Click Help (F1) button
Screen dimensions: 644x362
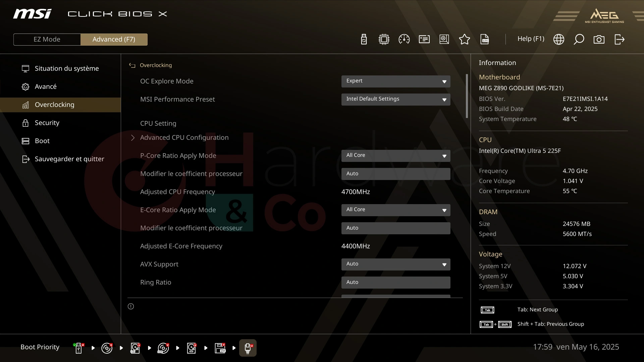pyautogui.click(x=531, y=39)
